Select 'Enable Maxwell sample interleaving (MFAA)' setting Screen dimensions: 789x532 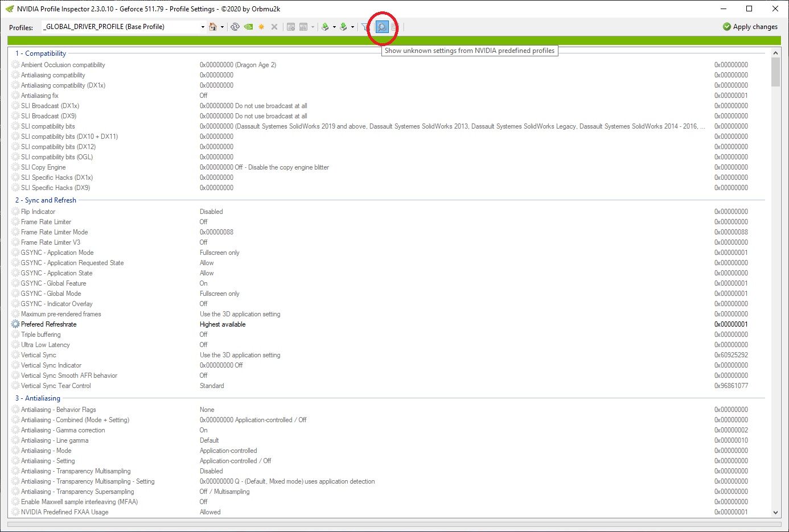pyautogui.click(x=80, y=502)
